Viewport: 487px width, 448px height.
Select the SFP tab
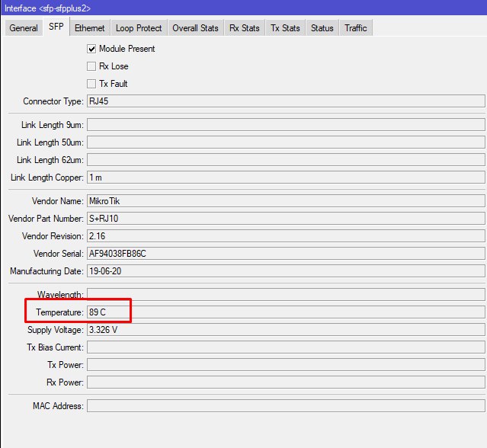point(56,27)
